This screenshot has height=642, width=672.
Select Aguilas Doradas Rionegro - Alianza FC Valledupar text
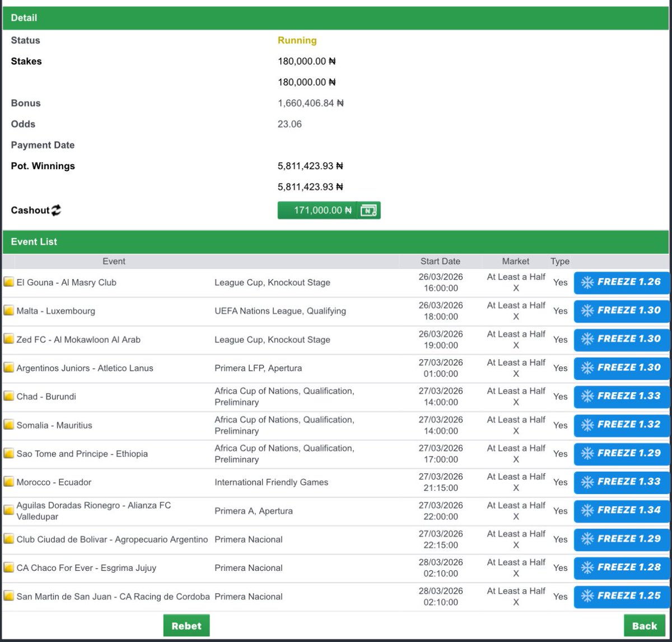94,511
